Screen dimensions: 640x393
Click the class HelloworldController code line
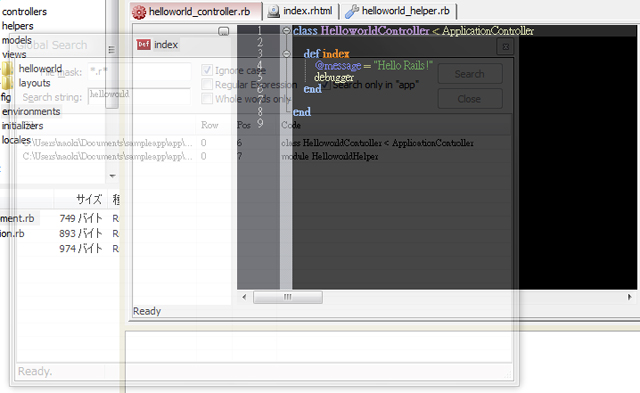point(413,31)
